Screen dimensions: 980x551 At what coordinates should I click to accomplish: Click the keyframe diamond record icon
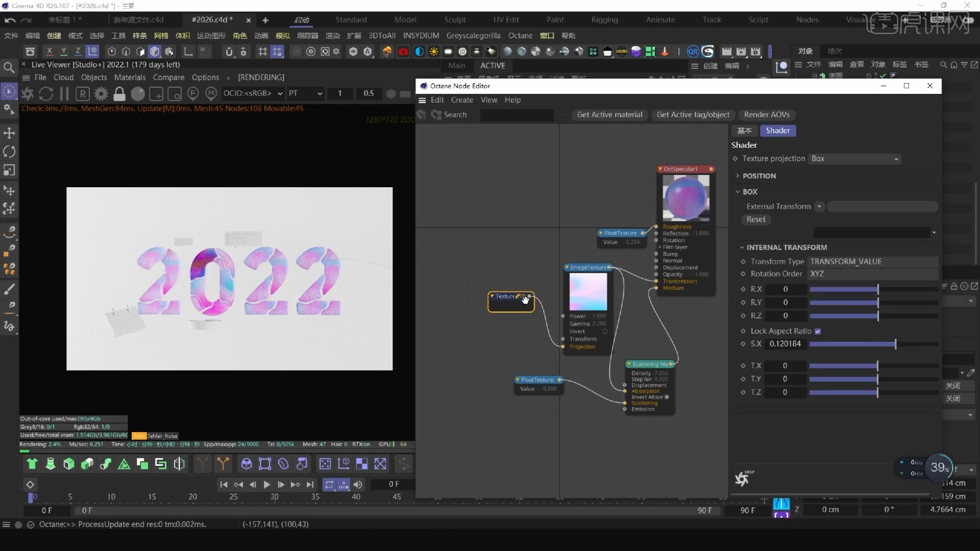(x=30, y=485)
